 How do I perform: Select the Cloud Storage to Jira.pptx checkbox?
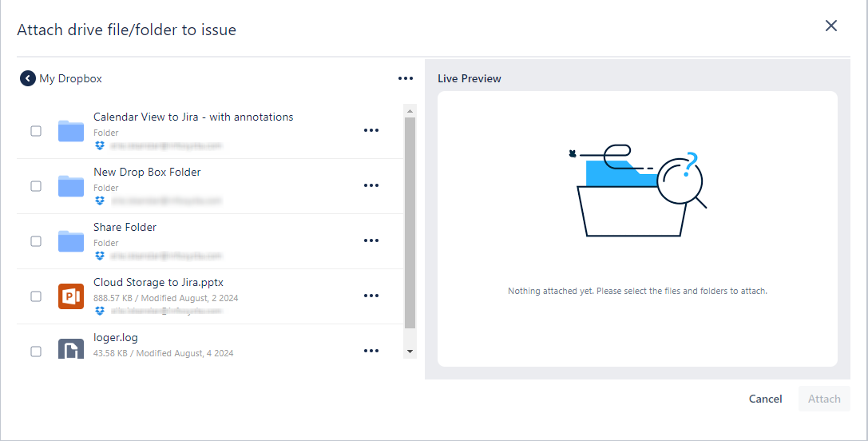point(36,296)
